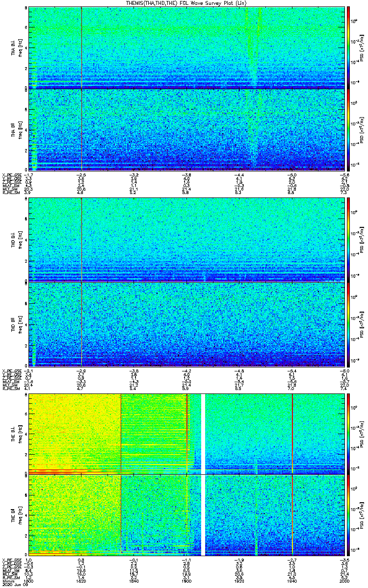Click the THE B-perp red line just before 1840
Image resolution: width=368 pixels, height=588 pixels.
point(121,434)
